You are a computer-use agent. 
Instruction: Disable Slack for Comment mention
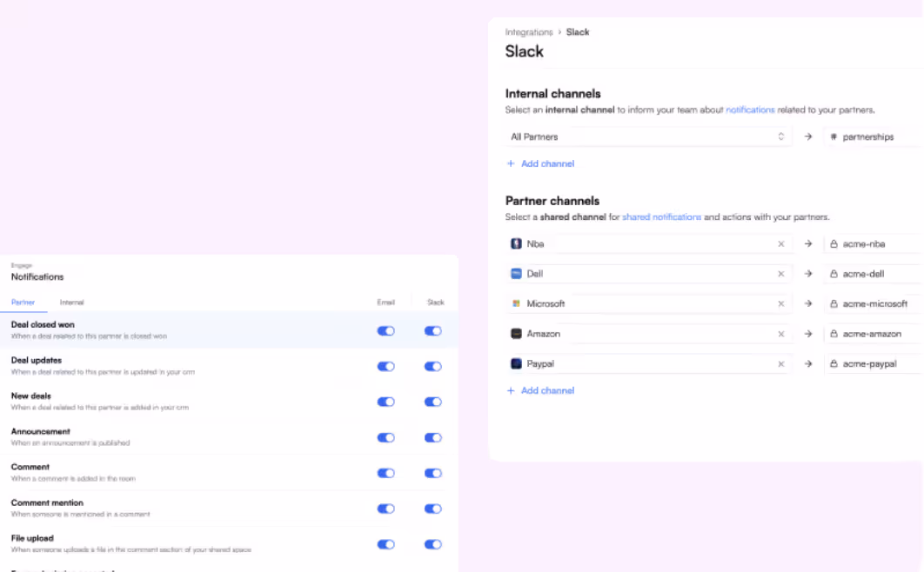pyautogui.click(x=433, y=509)
